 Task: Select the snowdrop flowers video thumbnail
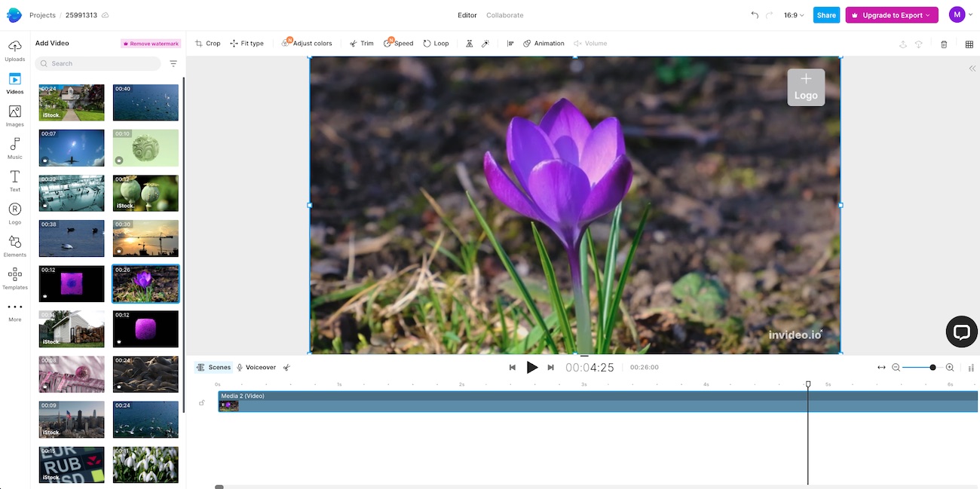point(145,464)
